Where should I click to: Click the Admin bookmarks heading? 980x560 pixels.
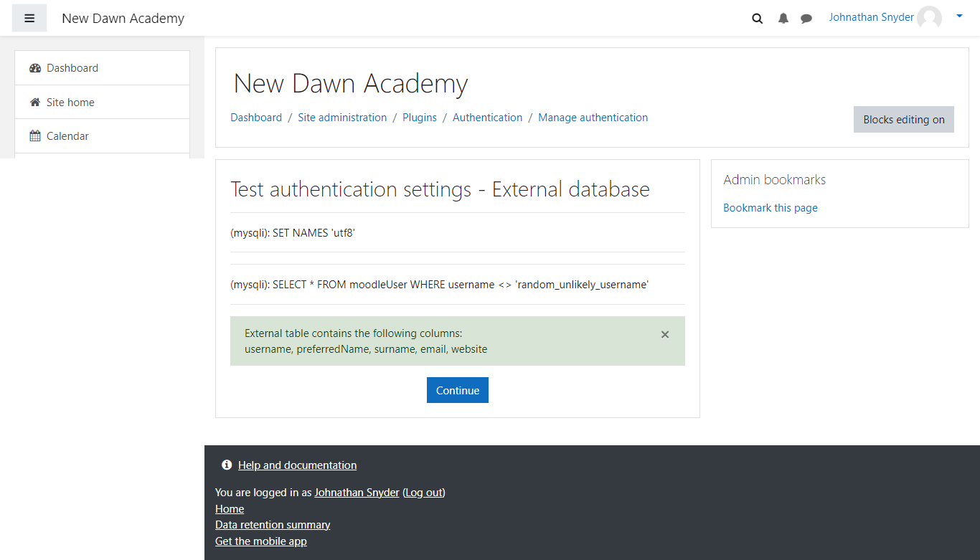pyautogui.click(x=775, y=180)
